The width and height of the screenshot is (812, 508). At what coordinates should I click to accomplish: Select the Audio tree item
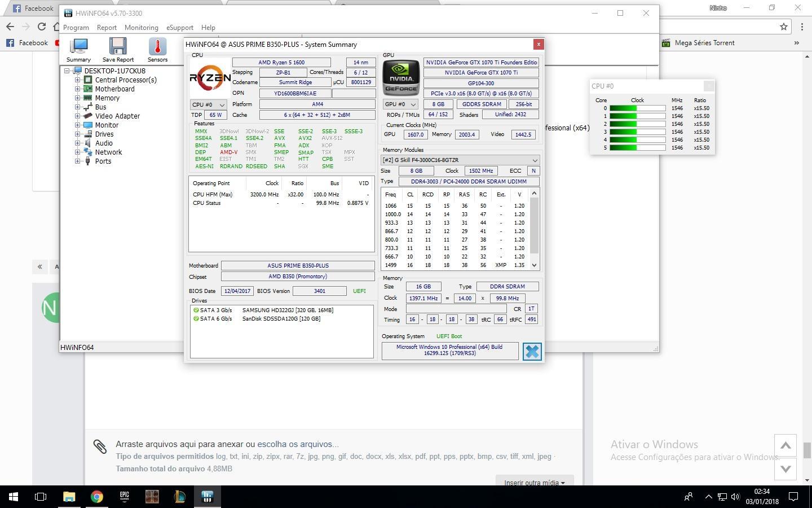pyautogui.click(x=104, y=143)
